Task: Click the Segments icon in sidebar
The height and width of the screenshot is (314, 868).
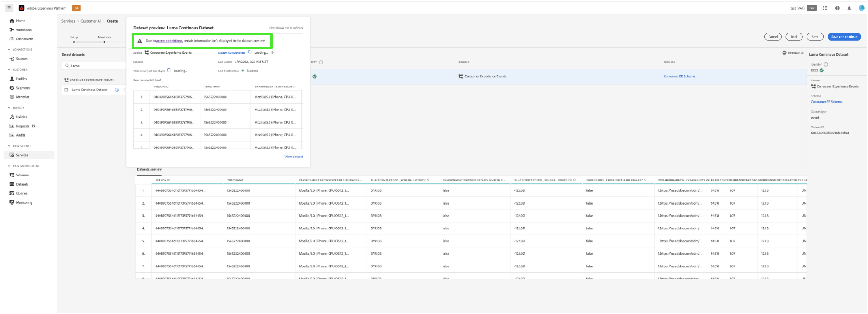Action: pyautogui.click(x=12, y=88)
